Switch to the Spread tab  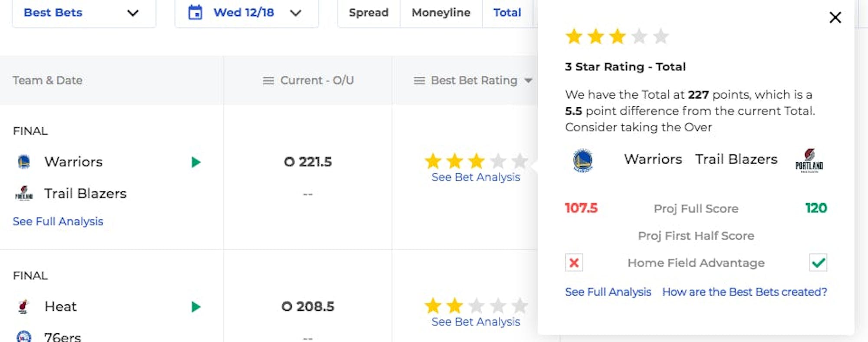368,13
